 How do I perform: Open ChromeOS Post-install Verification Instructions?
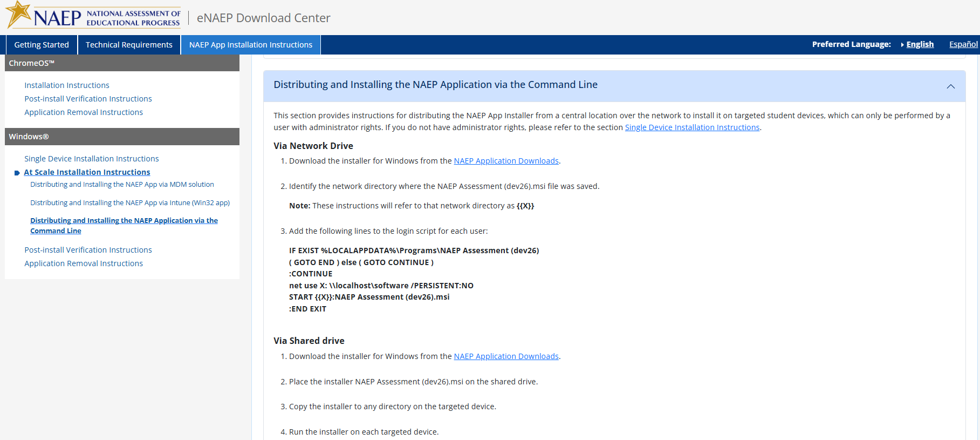point(88,99)
